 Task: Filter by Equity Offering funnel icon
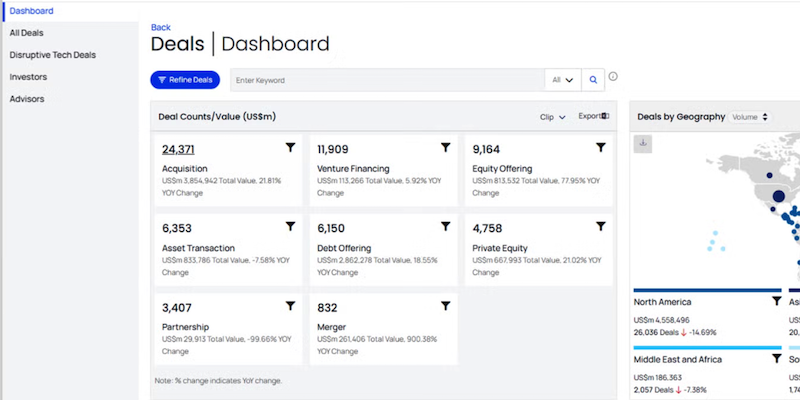(601, 147)
